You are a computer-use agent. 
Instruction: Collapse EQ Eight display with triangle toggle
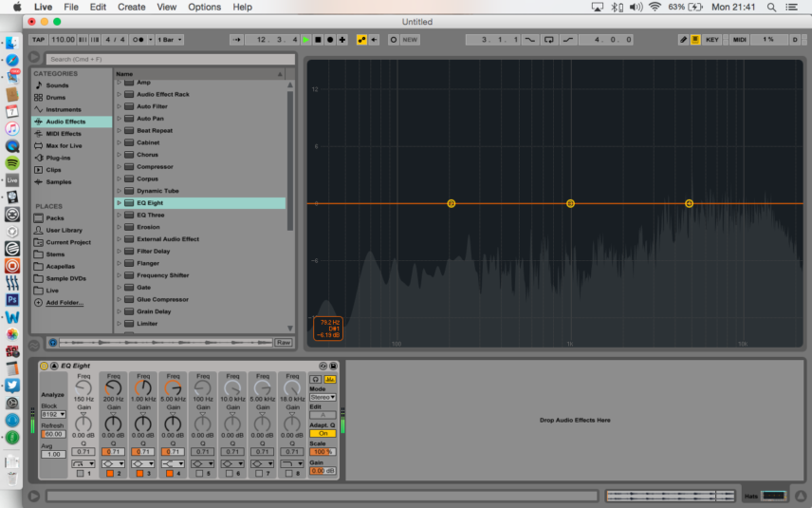[54, 366]
